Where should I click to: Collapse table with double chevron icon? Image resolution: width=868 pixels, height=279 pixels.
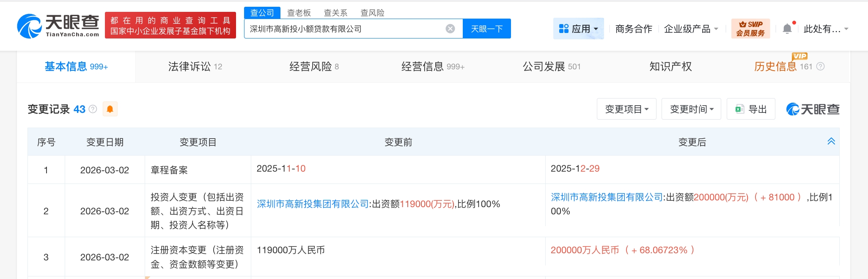coord(831,142)
